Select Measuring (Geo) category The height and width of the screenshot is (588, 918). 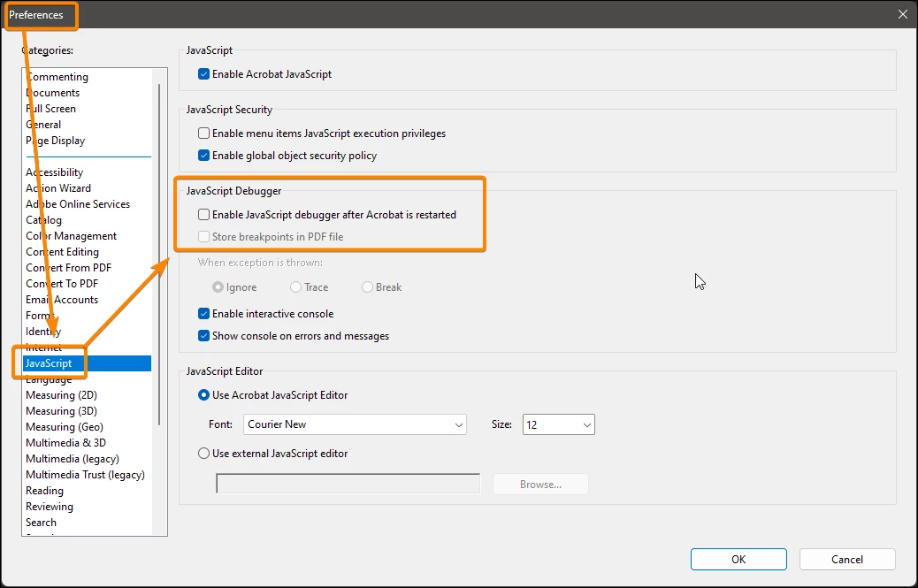65,427
